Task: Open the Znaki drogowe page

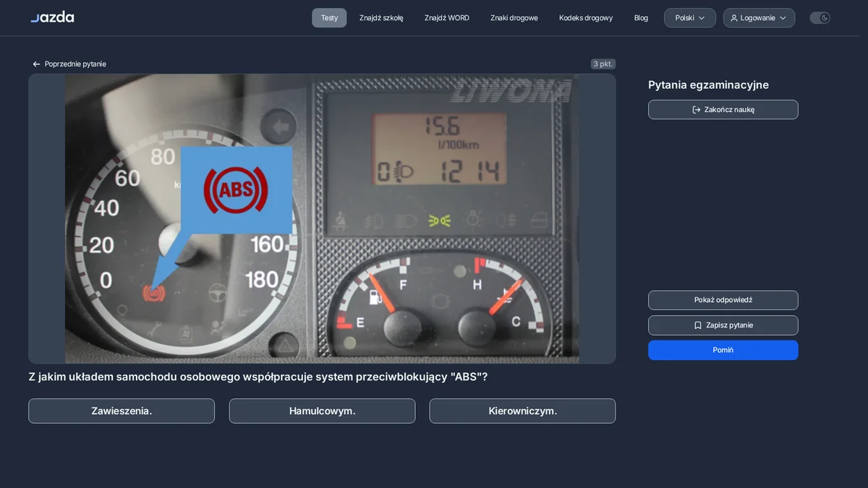Action: click(x=514, y=18)
